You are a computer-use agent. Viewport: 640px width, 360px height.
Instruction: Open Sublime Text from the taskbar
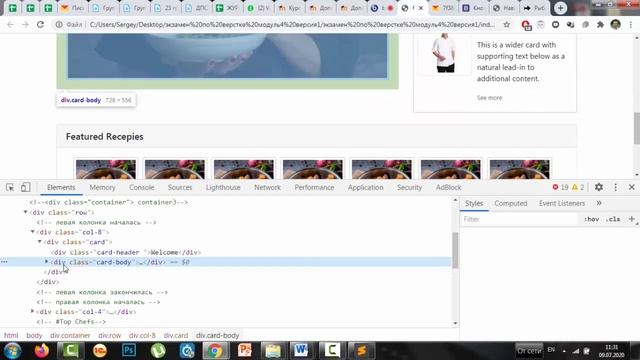(361, 351)
